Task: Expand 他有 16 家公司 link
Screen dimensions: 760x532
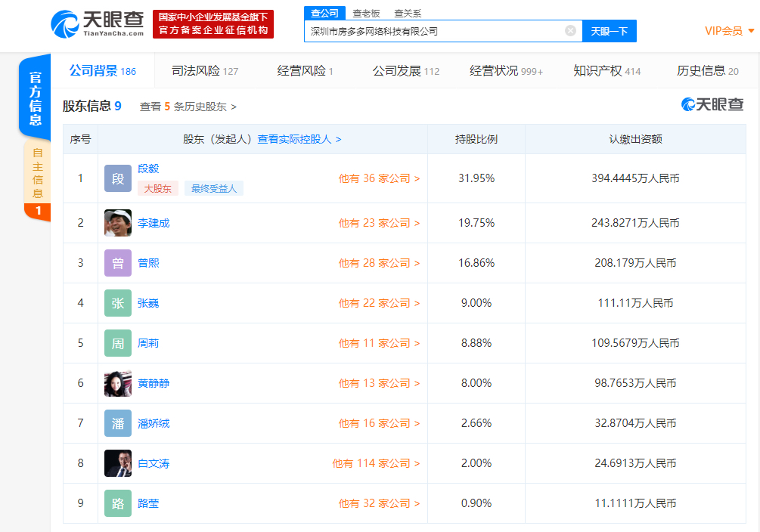Action: click(379, 423)
